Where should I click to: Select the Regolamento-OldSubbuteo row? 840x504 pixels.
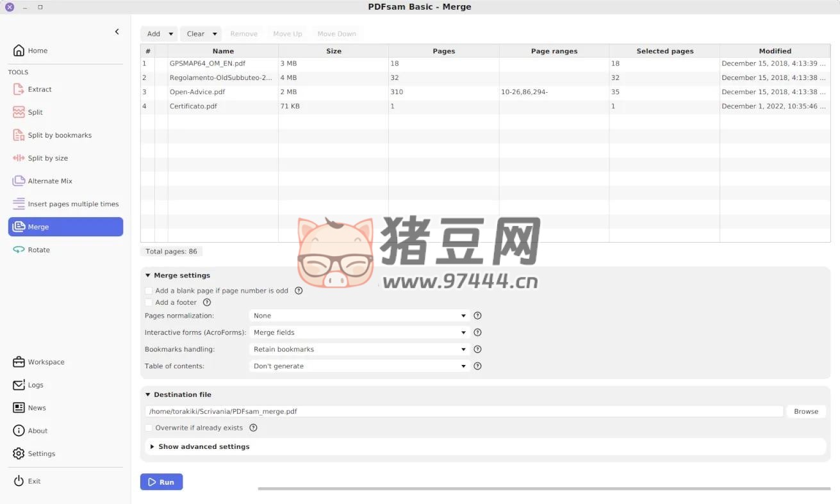coord(486,78)
